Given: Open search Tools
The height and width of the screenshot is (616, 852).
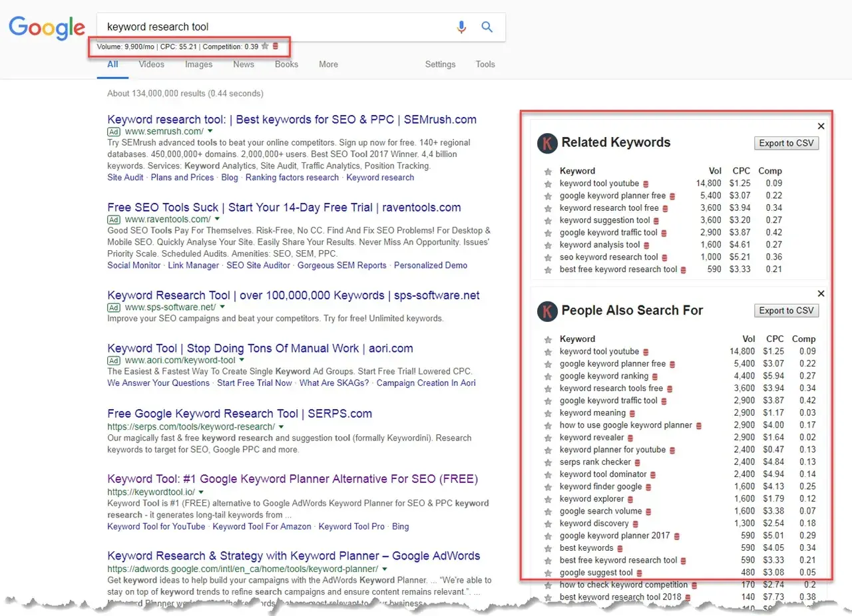Looking at the screenshot, I should coord(485,65).
